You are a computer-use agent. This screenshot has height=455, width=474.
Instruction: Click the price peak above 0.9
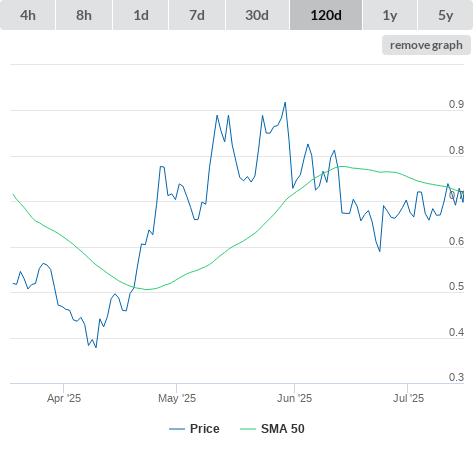coord(285,103)
